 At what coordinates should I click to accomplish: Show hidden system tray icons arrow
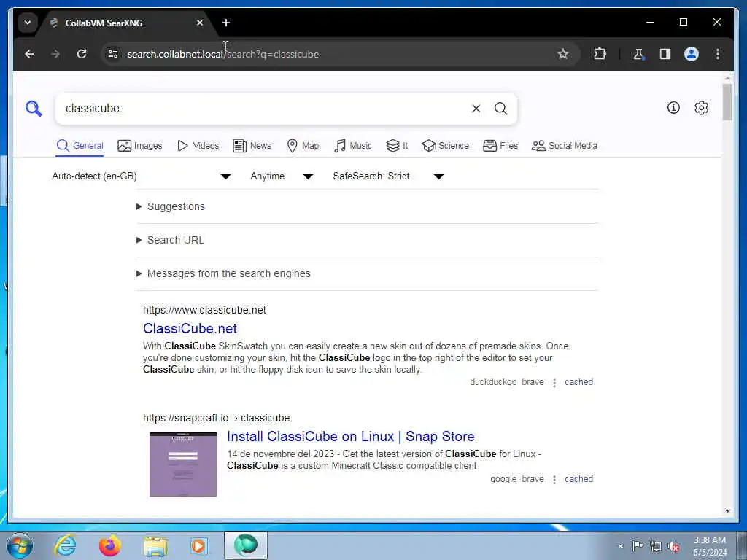pyautogui.click(x=620, y=546)
